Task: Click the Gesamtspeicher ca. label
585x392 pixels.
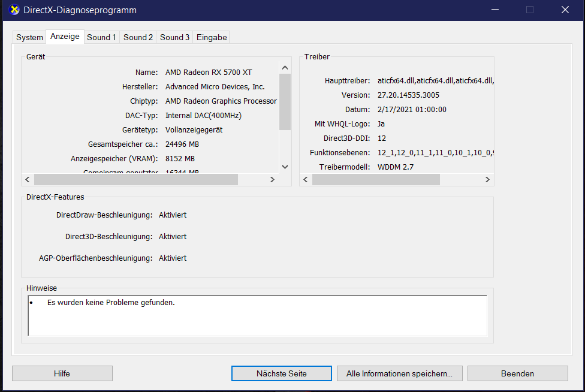Action: point(123,144)
